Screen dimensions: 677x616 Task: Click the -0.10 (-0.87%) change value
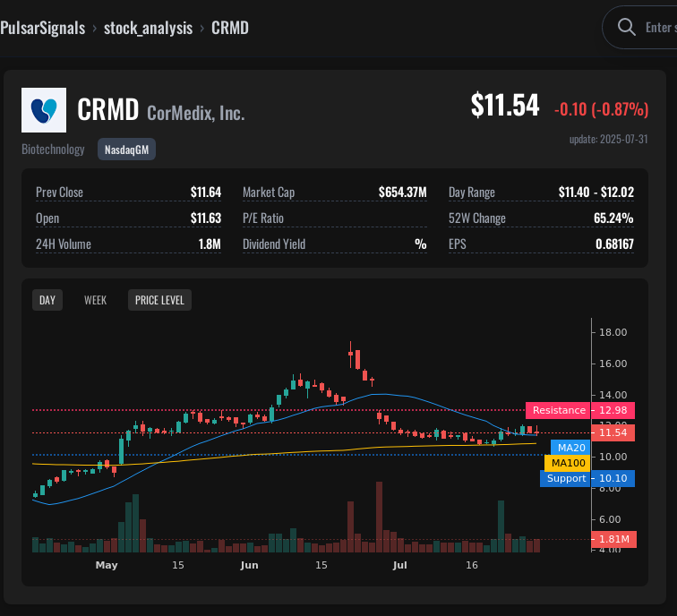click(601, 109)
